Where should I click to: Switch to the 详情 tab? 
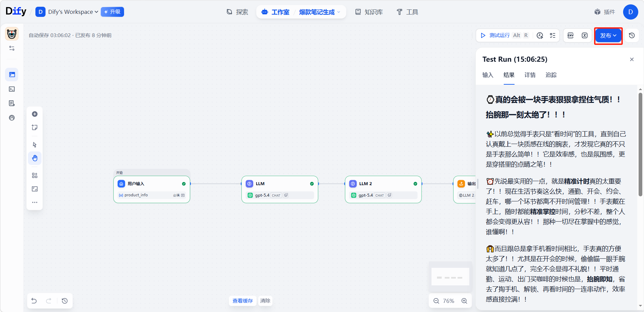(530, 75)
